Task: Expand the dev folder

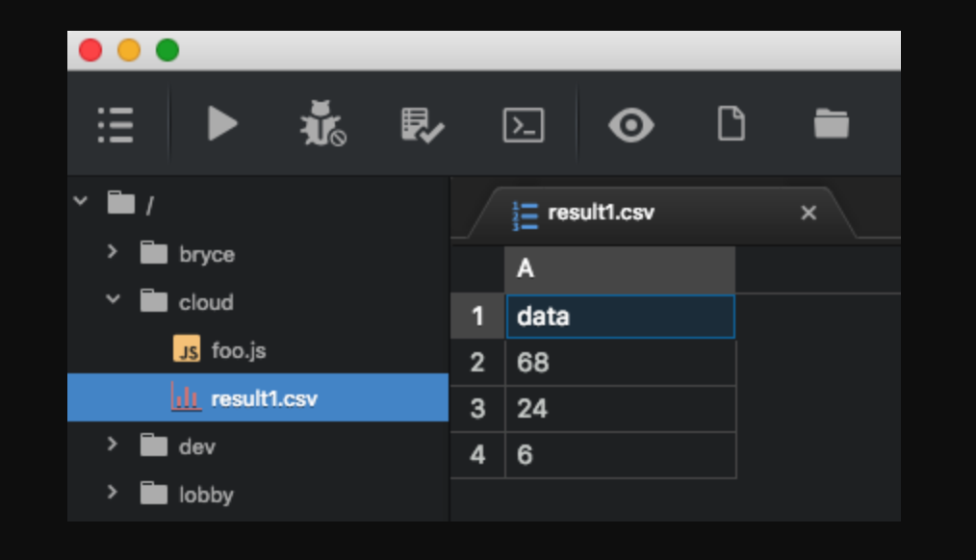Action: (x=113, y=445)
